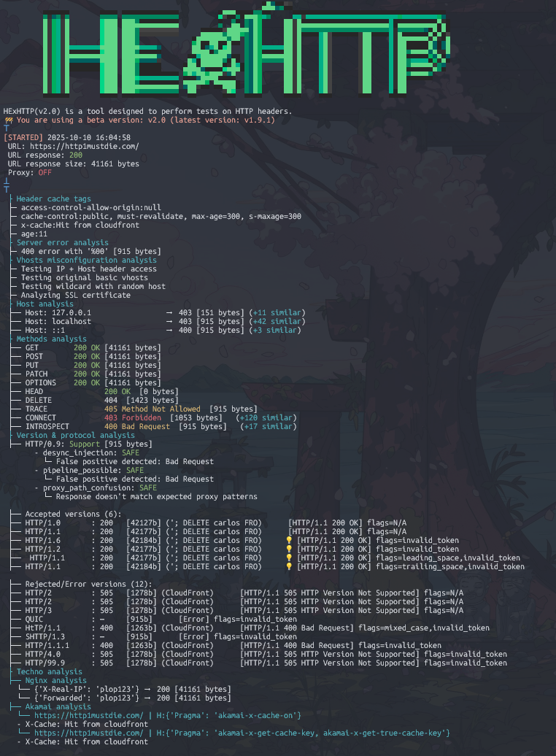Image resolution: width=556 pixels, height=756 pixels.
Task: Click "Response doesn't match expected proxy patterns"
Action: (157, 497)
